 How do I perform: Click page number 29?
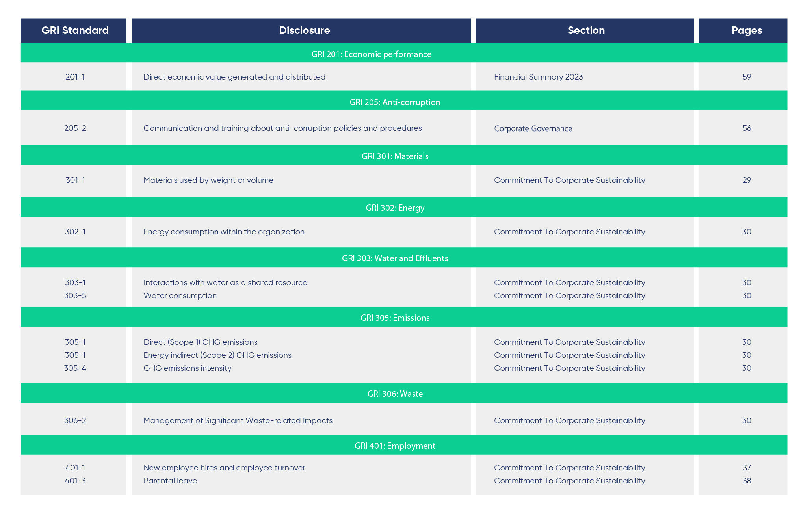(747, 180)
